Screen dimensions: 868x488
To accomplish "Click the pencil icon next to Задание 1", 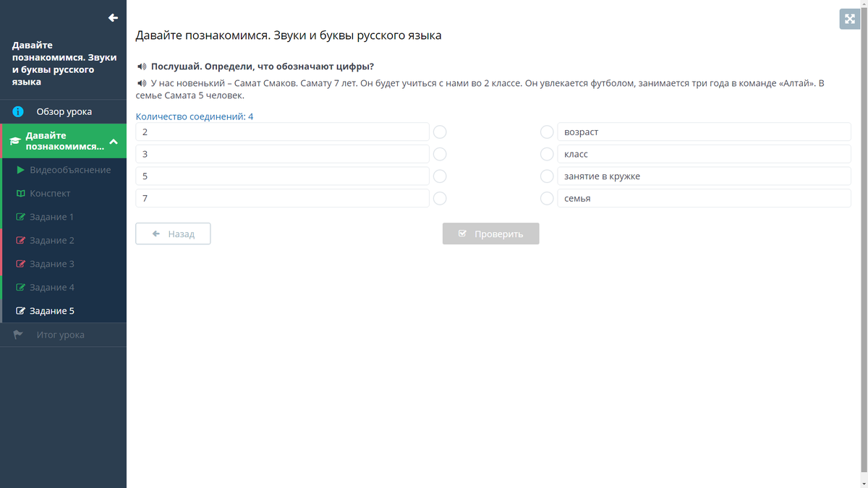I will click(x=20, y=217).
